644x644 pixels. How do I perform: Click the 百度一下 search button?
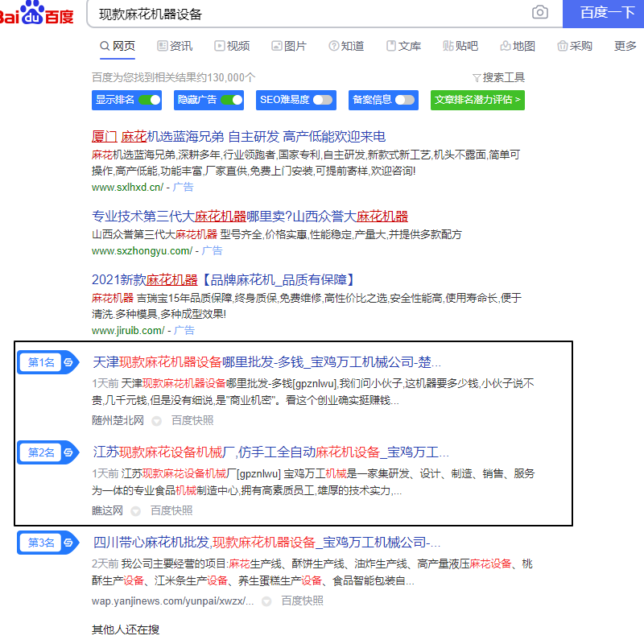603,13
